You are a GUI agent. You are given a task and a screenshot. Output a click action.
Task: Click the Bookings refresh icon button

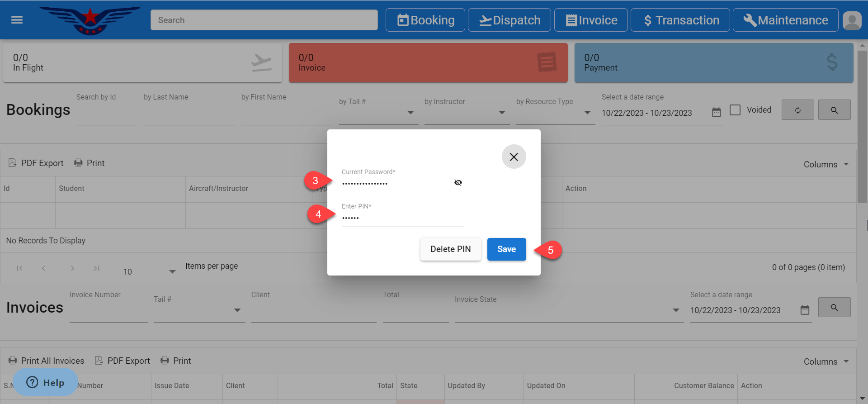(x=797, y=110)
